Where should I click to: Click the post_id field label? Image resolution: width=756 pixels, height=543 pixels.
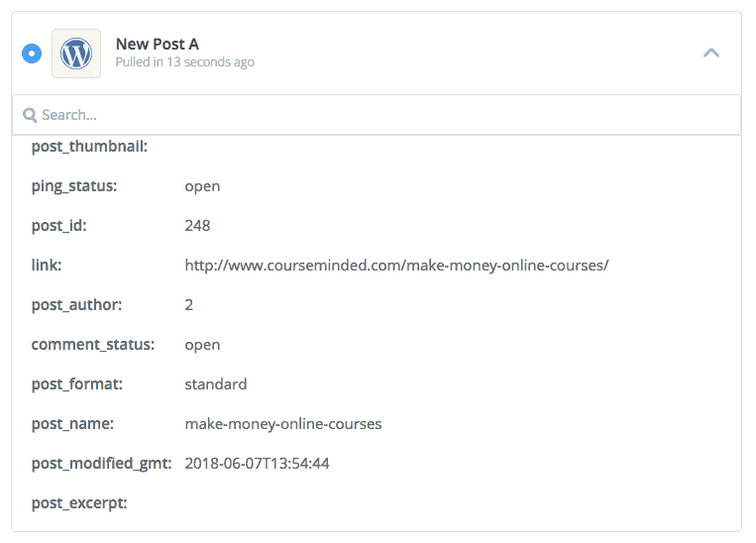58,226
